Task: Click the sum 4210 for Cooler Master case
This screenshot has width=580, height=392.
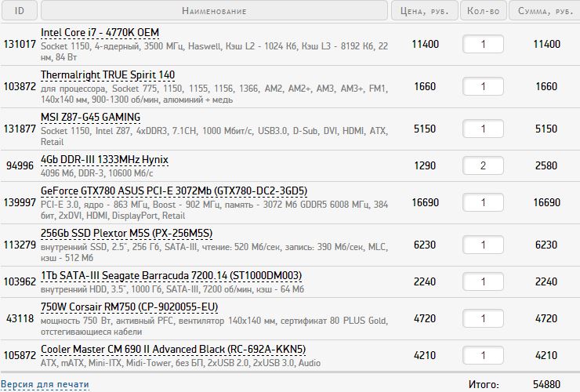Action: (546, 355)
